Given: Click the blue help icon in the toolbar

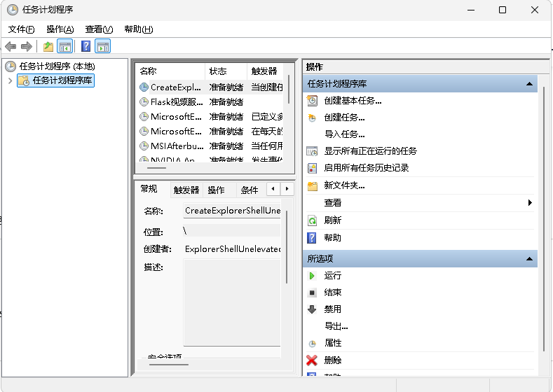Looking at the screenshot, I should coord(86,47).
